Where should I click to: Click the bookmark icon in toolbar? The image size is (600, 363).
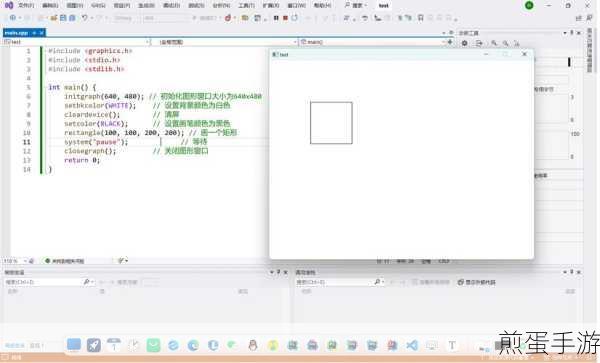pyautogui.click(x=421, y=18)
